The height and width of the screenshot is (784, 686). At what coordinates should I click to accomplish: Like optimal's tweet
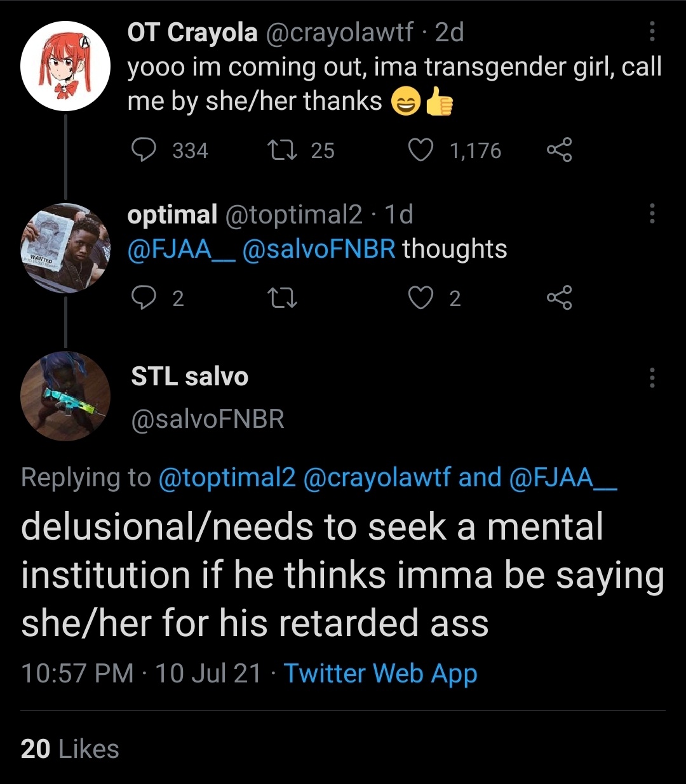click(420, 298)
